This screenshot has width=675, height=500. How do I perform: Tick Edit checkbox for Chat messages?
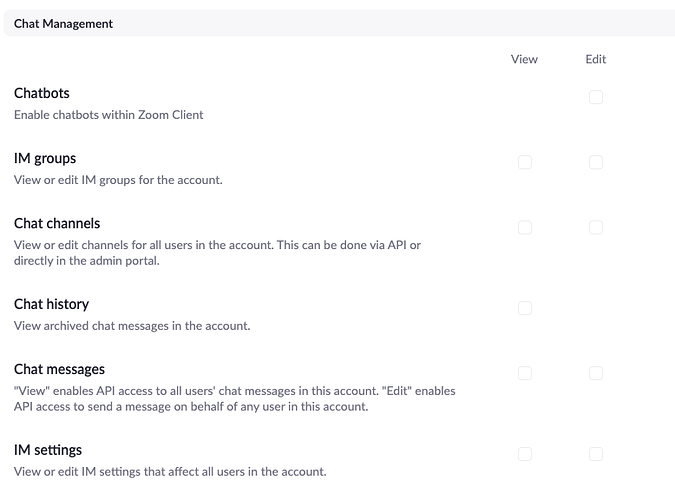596,373
